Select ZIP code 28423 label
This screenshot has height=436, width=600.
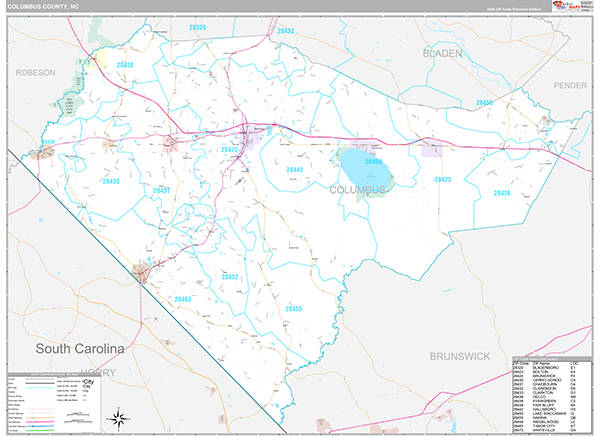click(442, 179)
